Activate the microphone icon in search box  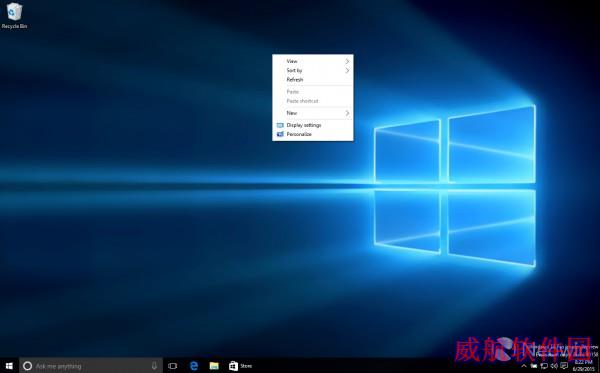tap(154, 366)
